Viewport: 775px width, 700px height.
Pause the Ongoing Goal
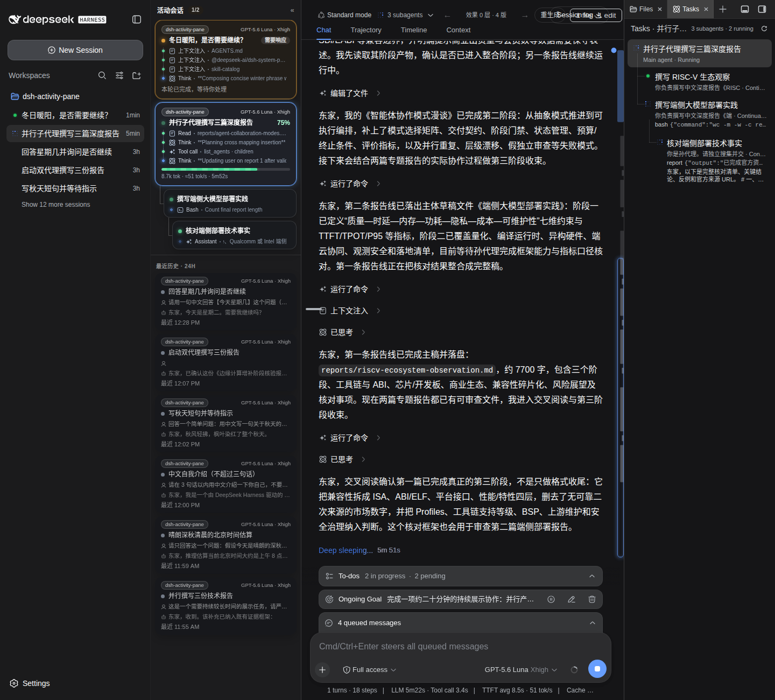[551, 599]
